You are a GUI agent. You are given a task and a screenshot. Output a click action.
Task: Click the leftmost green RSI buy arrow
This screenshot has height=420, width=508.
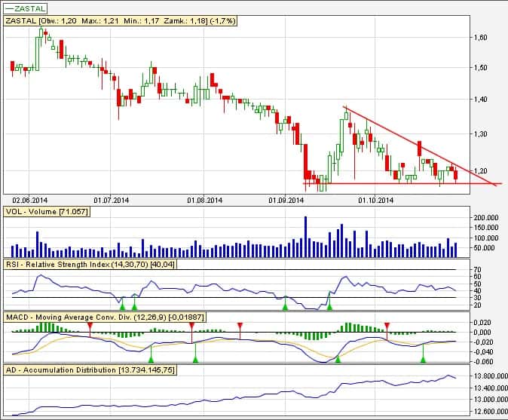(121, 305)
